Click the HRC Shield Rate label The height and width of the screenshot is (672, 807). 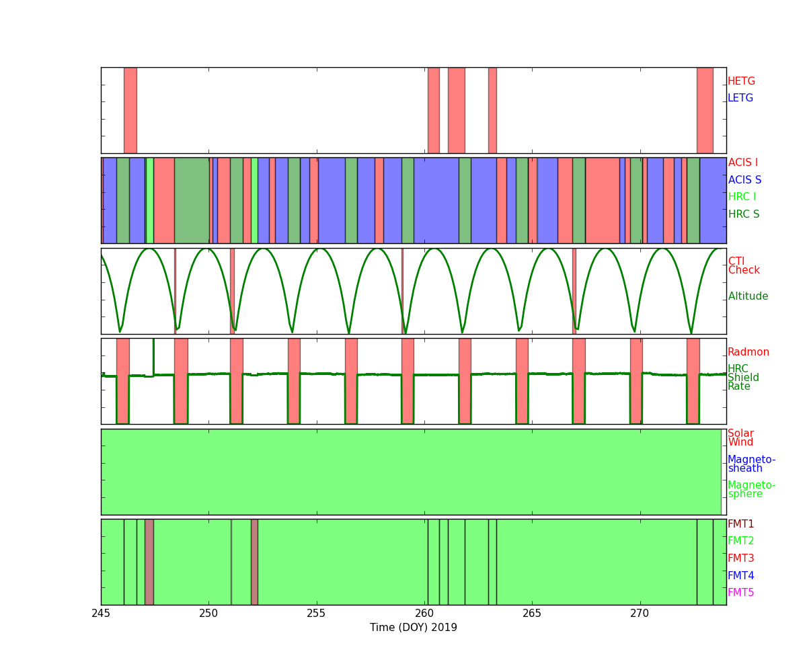click(x=742, y=378)
